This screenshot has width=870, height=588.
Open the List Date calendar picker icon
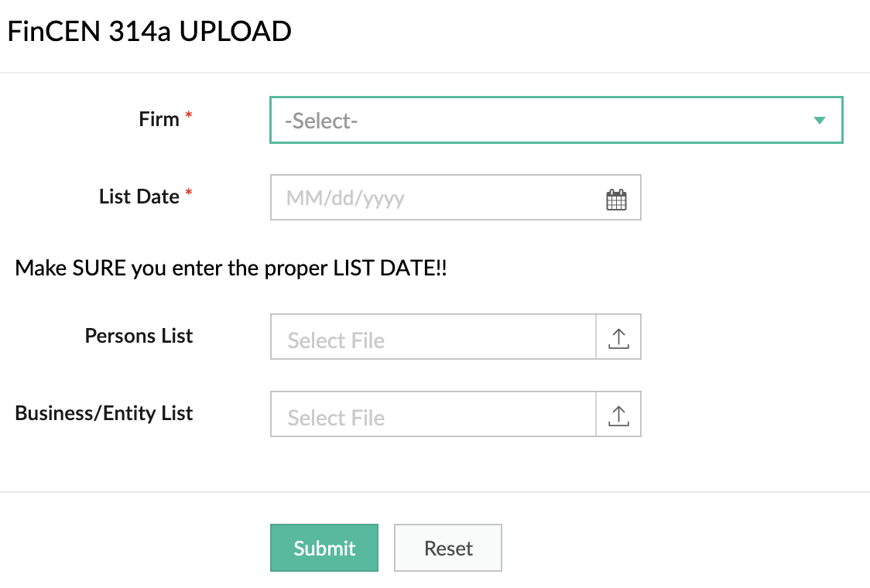616,200
